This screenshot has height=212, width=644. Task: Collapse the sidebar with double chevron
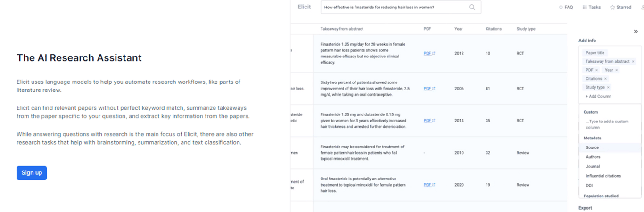(636, 32)
